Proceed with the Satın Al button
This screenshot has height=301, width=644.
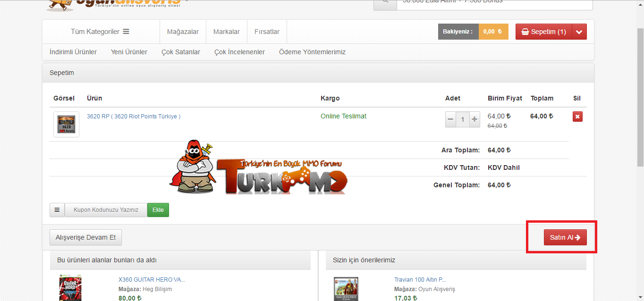pyautogui.click(x=565, y=237)
